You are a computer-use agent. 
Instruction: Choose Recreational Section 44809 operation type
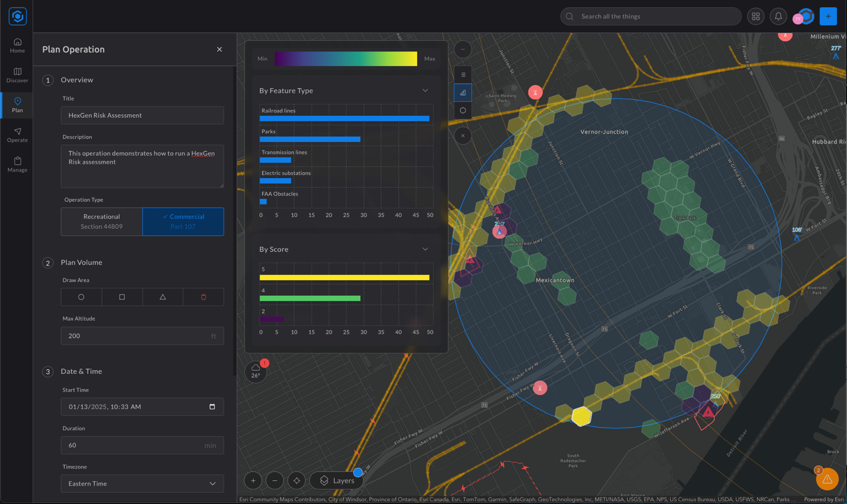[102, 221]
